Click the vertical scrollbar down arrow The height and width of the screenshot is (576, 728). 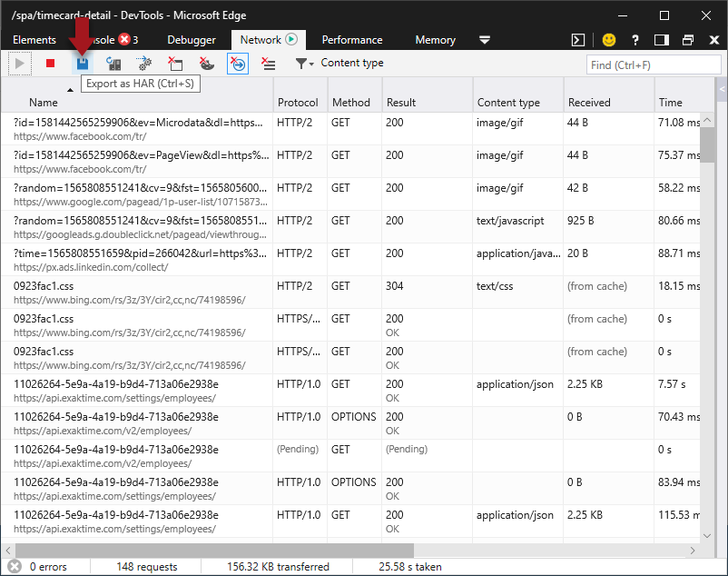coord(707,536)
